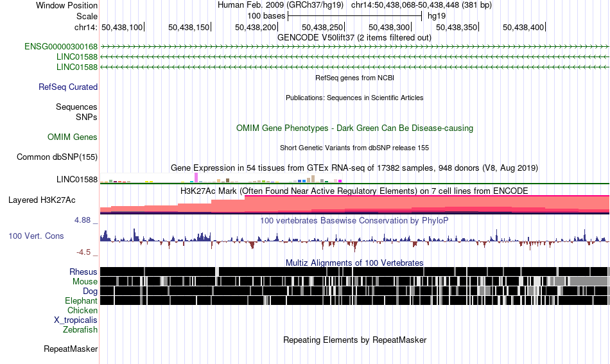610x364 pixels.
Task: Open the RefSeq genes from NCBI title
Action: (355, 78)
